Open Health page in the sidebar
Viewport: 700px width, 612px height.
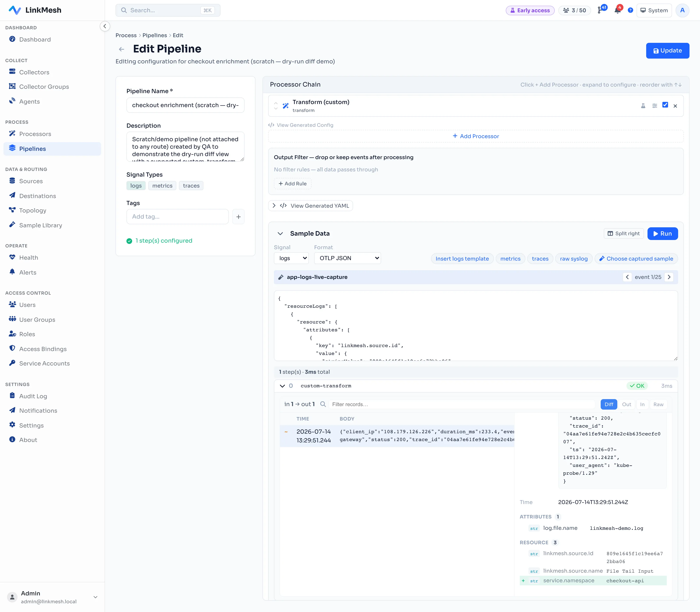[x=29, y=257]
